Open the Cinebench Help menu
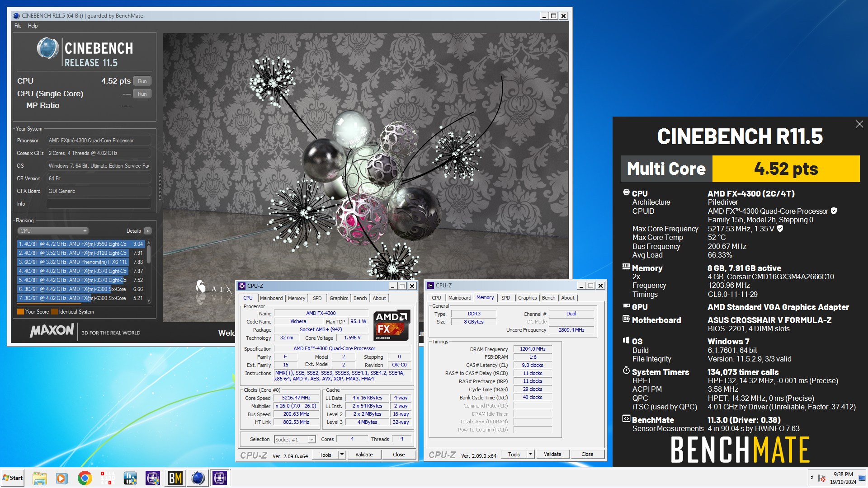This screenshot has width=868, height=488. tap(33, 26)
